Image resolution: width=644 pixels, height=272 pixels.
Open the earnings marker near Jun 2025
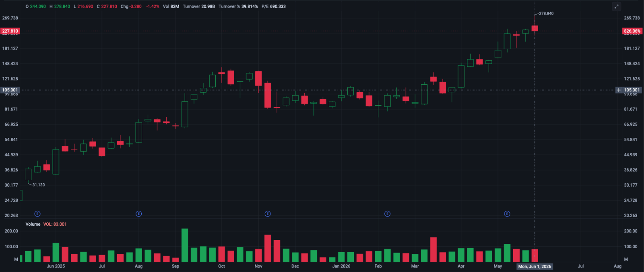click(x=37, y=214)
